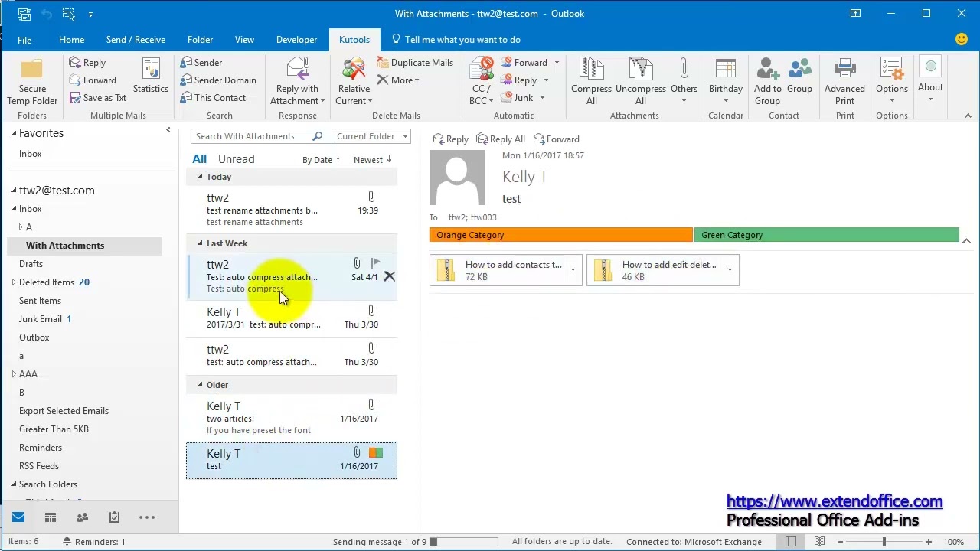Switch to Calendar view icon
This screenshot has width=980, height=551.
tap(51, 517)
